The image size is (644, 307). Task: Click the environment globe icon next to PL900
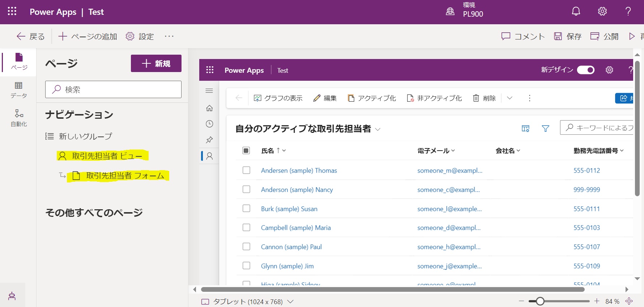coord(450,12)
